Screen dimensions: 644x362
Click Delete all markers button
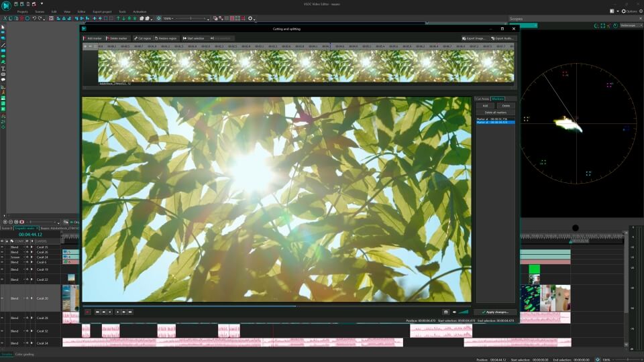point(494,112)
